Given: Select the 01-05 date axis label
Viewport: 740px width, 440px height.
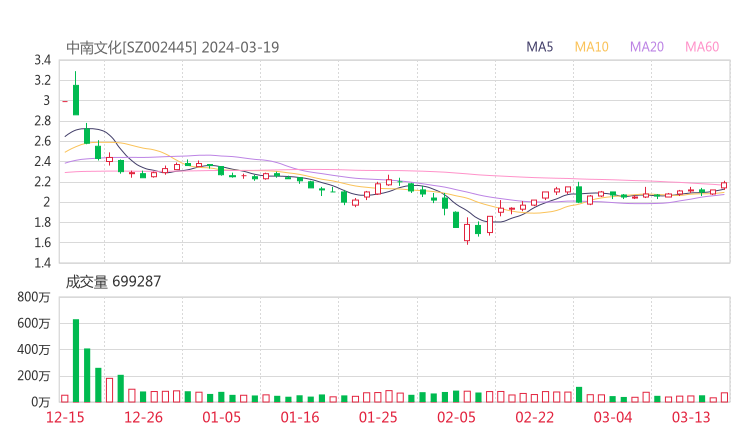Looking at the screenshot, I should pos(221,417).
